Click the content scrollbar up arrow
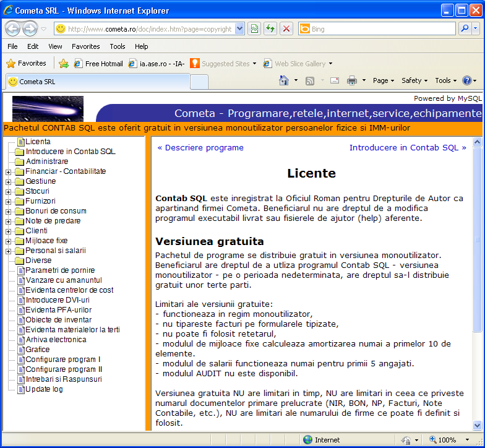The height and width of the screenshot is (448, 485). pyautogui.click(x=478, y=142)
